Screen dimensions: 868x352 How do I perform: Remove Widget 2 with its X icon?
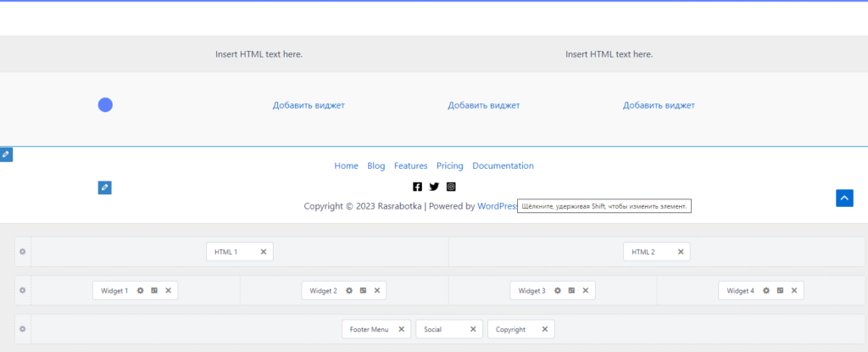tap(377, 290)
